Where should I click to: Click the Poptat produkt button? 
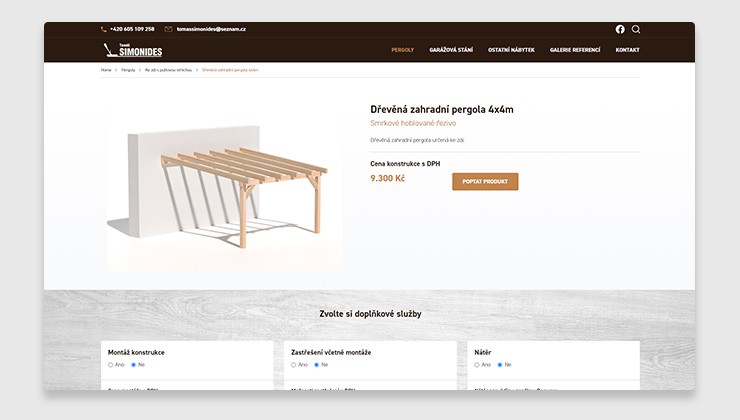[485, 182]
